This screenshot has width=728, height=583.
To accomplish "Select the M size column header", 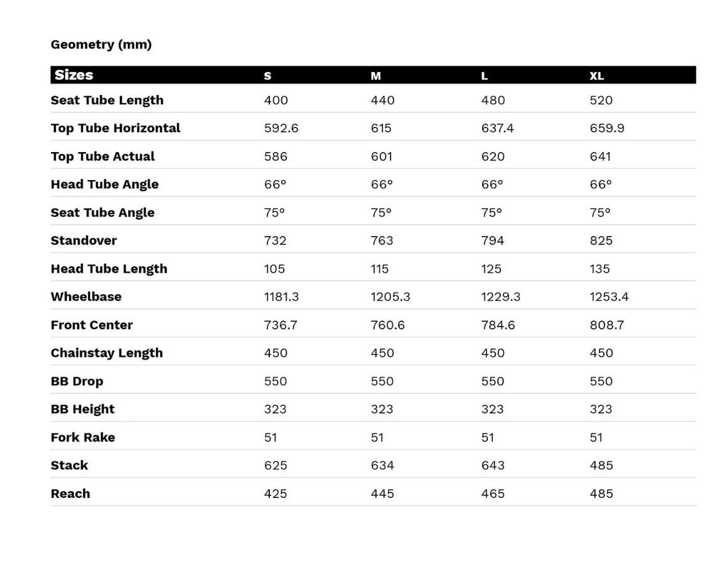I will point(375,76).
